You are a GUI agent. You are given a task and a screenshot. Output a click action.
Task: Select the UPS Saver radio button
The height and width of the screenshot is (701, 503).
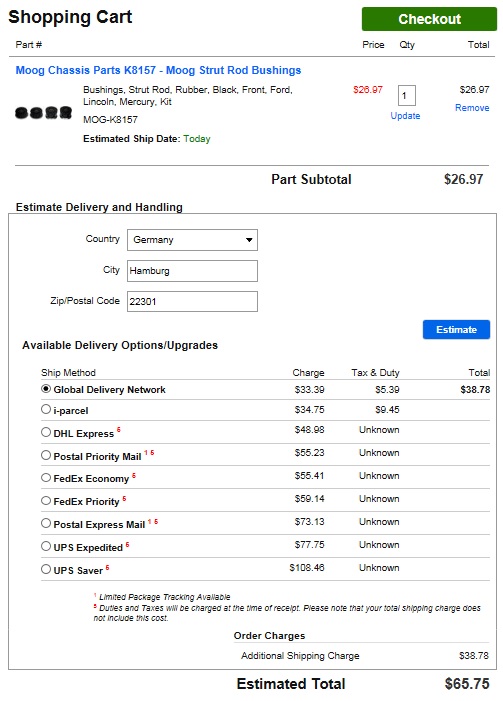pos(46,569)
